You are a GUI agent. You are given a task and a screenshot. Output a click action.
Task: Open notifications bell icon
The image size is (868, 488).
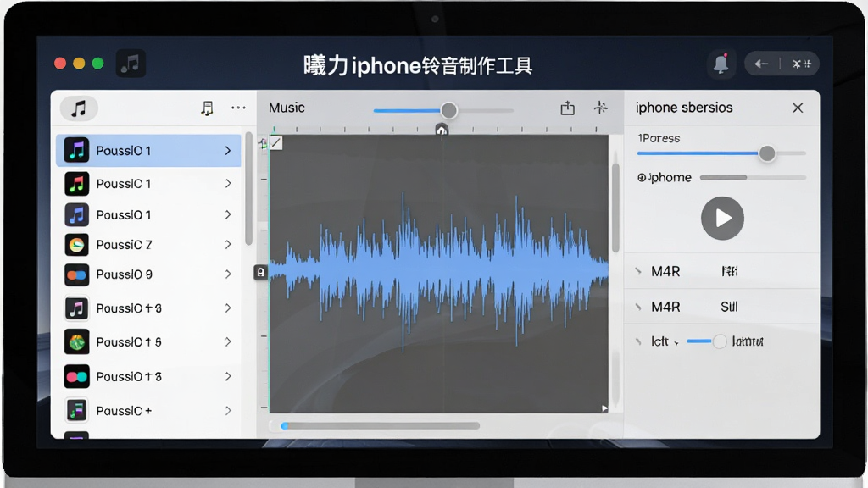(x=721, y=64)
